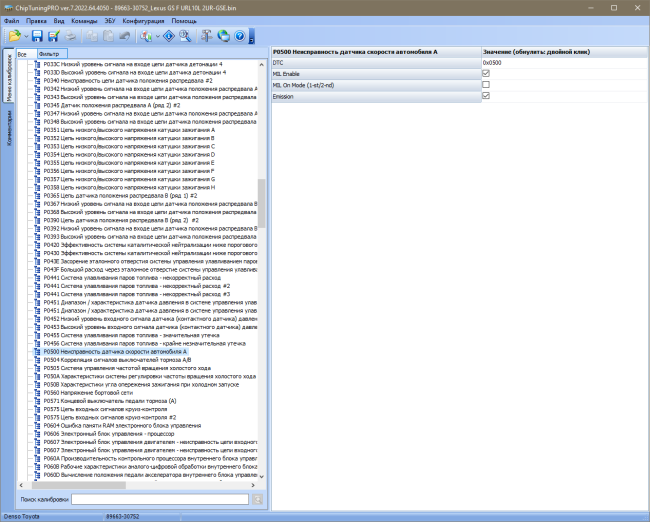Expand the toolbar overflow options arrow

pyautogui.click(x=251, y=36)
